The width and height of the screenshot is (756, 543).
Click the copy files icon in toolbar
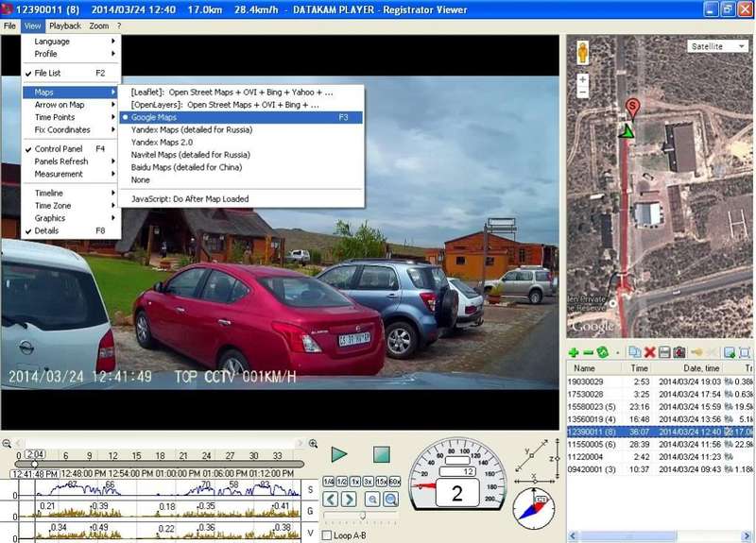635,352
